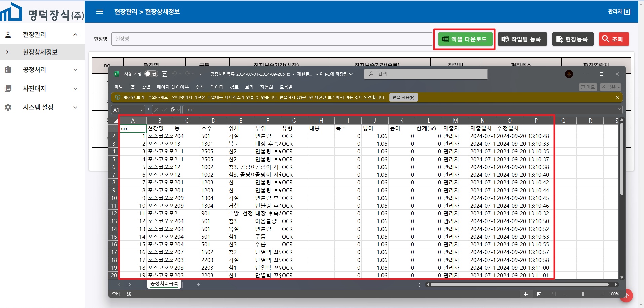Image resolution: width=644 pixels, height=308 pixels.
Task: Open the Excel 삽입 ribbon tab
Action: pyautogui.click(x=146, y=87)
